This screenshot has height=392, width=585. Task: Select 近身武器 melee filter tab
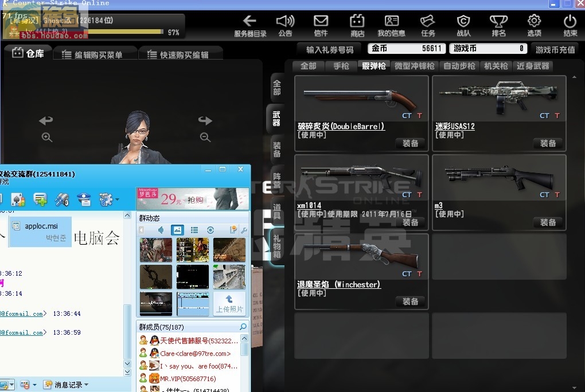click(x=533, y=66)
